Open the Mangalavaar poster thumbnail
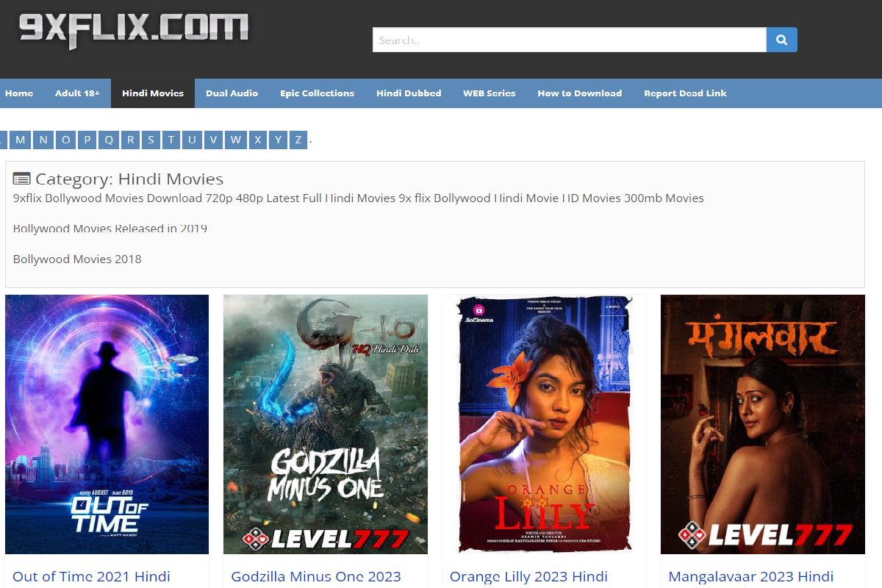Viewport: 882px width, 588px height. [x=763, y=424]
